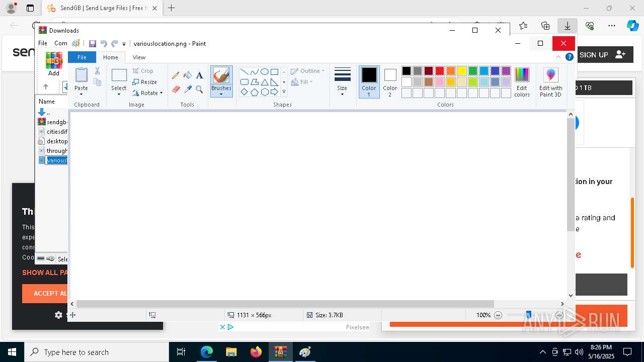Switch to the Paint Home tab
The image size is (644, 362).
[x=111, y=57]
